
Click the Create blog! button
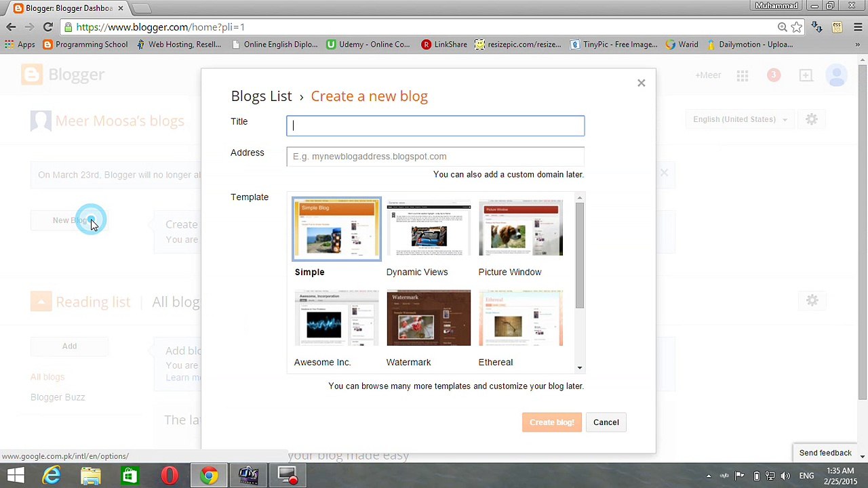coord(551,422)
